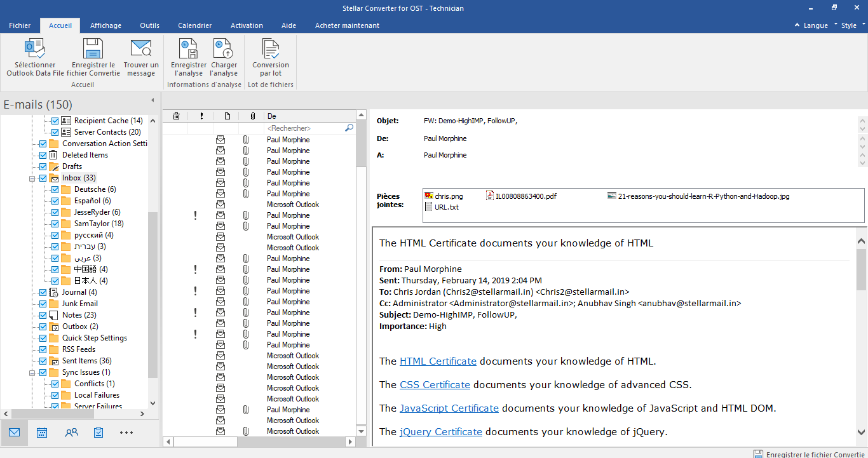The height and width of the screenshot is (458, 868).
Task: Switch to Calendrier tab
Action: (x=194, y=25)
